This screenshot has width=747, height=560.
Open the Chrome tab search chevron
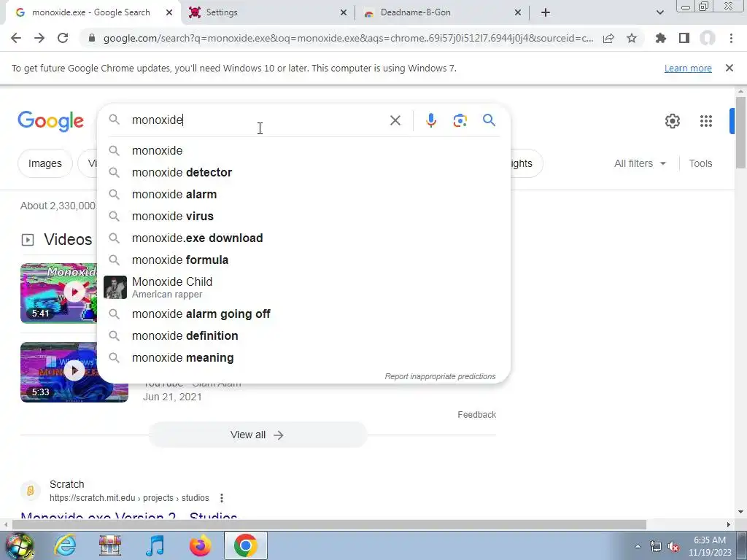pos(659,12)
